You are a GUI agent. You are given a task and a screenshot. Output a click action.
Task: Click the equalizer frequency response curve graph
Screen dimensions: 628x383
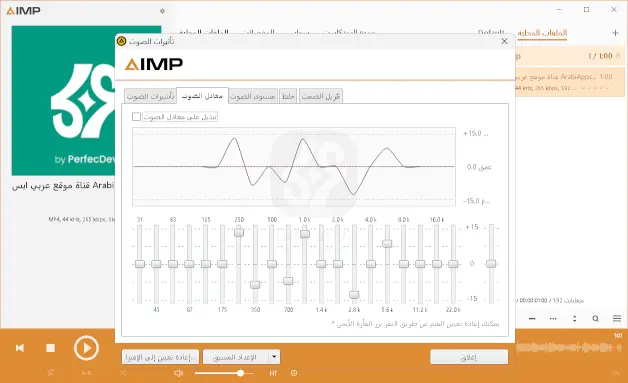coord(294,167)
